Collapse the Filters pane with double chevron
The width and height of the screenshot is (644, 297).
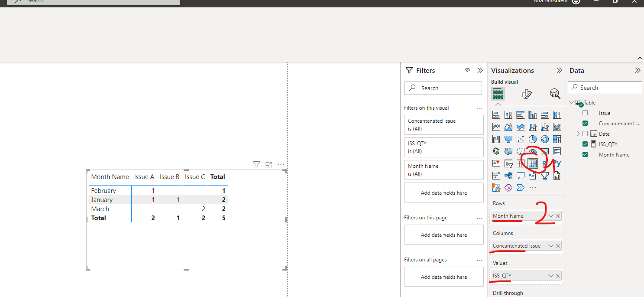click(x=480, y=70)
